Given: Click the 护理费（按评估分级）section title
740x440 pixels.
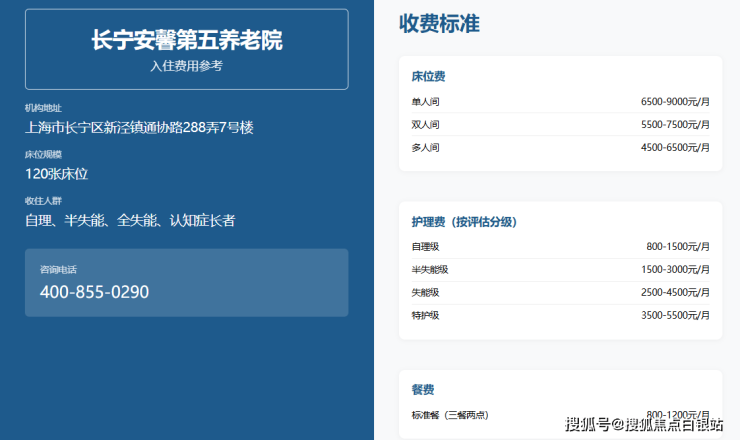Looking at the screenshot, I should click(464, 222).
